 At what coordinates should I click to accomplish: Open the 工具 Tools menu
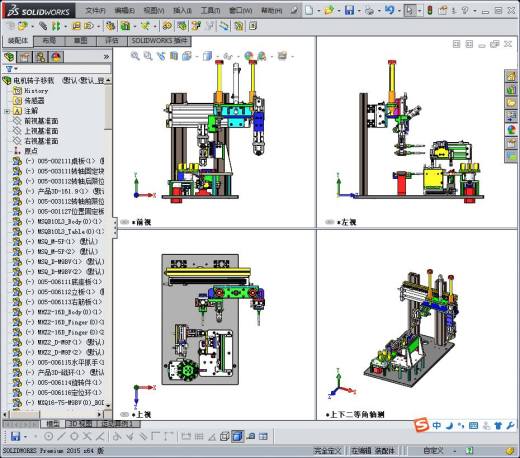210,11
